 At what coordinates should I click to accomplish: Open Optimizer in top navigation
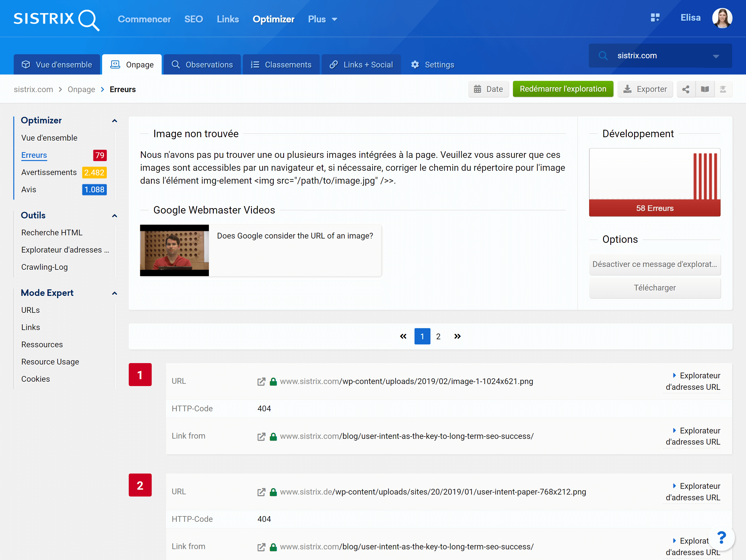click(x=273, y=19)
